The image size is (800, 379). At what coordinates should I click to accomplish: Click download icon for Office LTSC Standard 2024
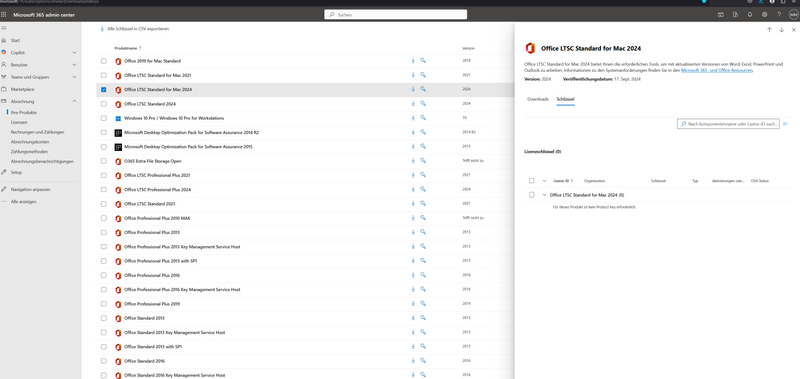(413, 104)
